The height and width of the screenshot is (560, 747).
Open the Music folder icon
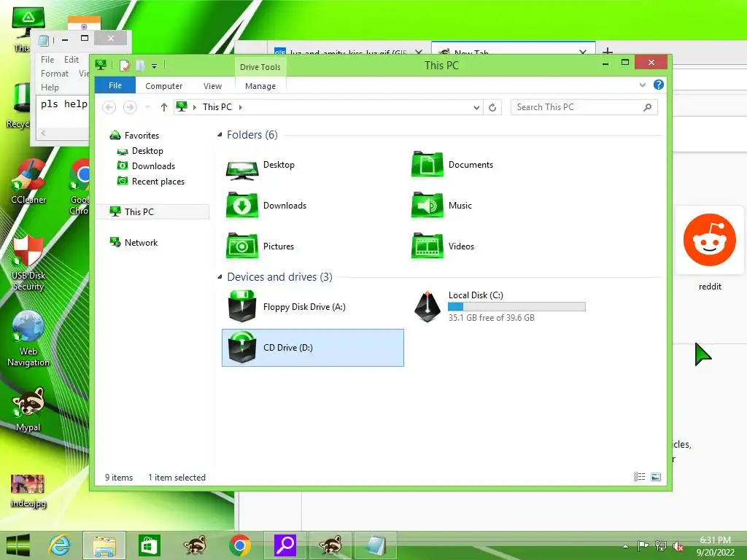click(x=427, y=205)
